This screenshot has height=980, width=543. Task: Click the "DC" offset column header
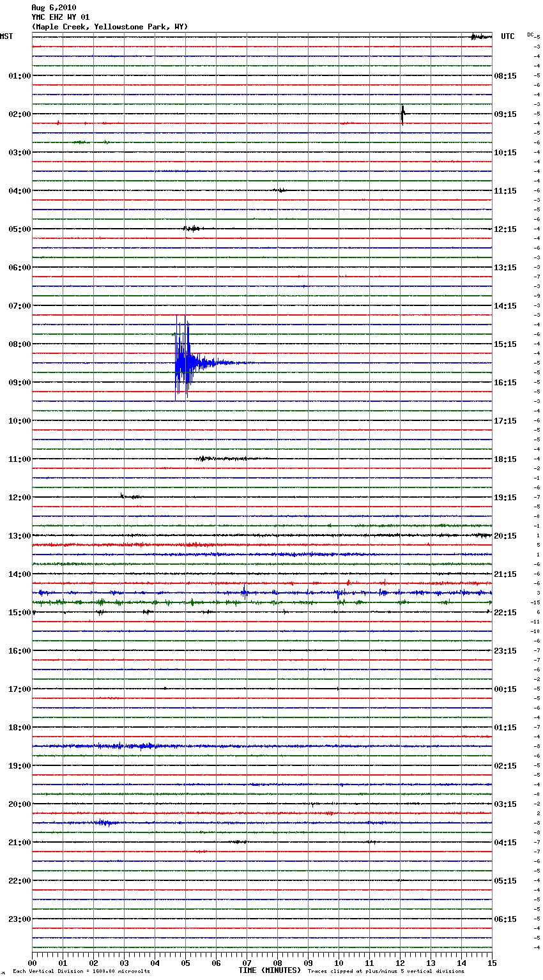click(x=530, y=34)
